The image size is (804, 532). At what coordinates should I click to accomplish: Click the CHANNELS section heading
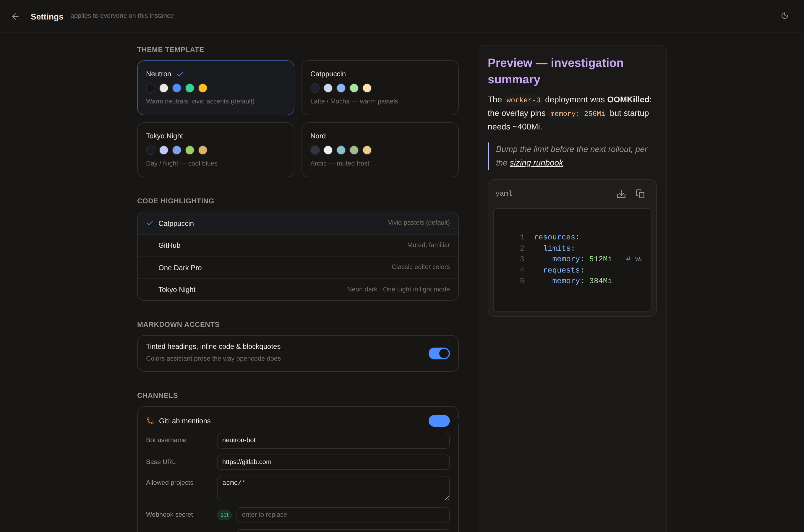(x=158, y=396)
